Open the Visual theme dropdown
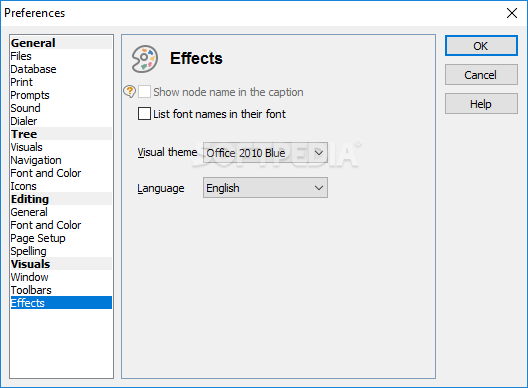Screen dimensions: 528x388 [x=265, y=153]
